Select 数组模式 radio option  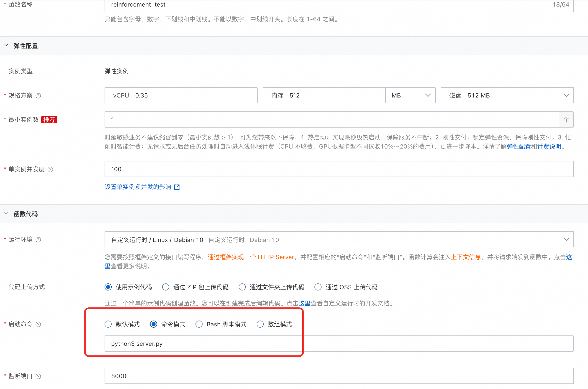pos(260,324)
